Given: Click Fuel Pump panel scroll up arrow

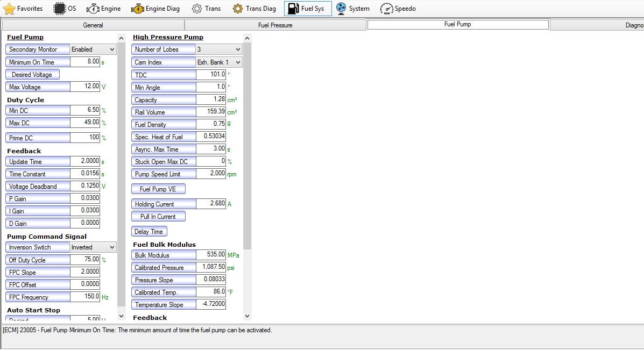Looking at the screenshot, I should [121, 38].
